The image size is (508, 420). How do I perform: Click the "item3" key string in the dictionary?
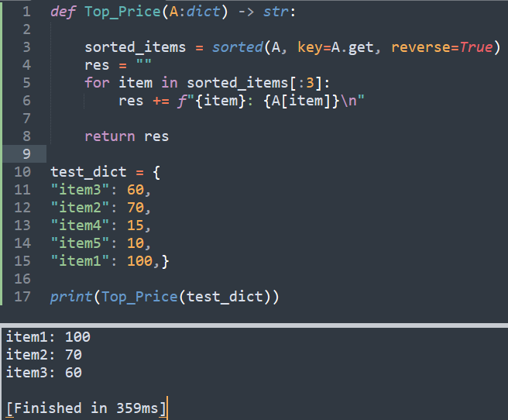click(x=80, y=190)
